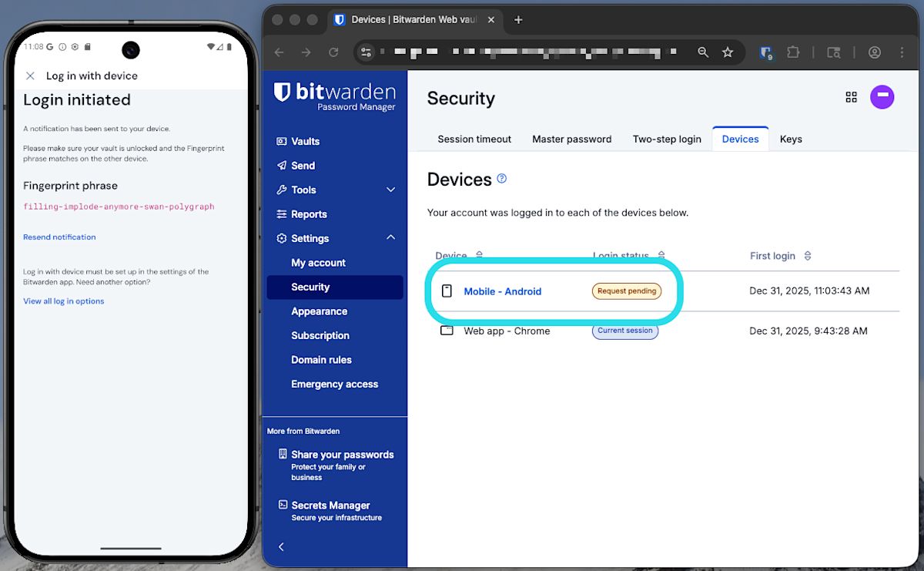Switch to the Two-step login tab
Viewport: 924px width, 571px height.
pyautogui.click(x=667, y=139)
